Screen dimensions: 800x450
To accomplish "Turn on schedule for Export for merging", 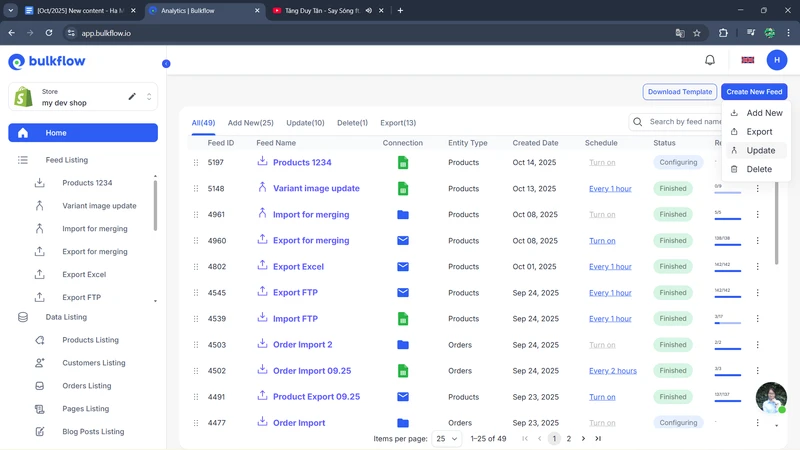I will point(602,240).
